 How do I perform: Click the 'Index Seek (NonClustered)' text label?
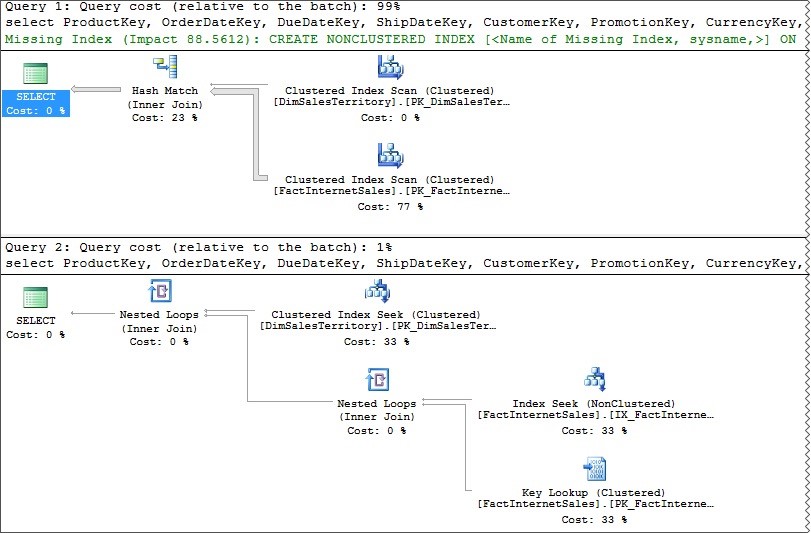click(x=593, y=404)
